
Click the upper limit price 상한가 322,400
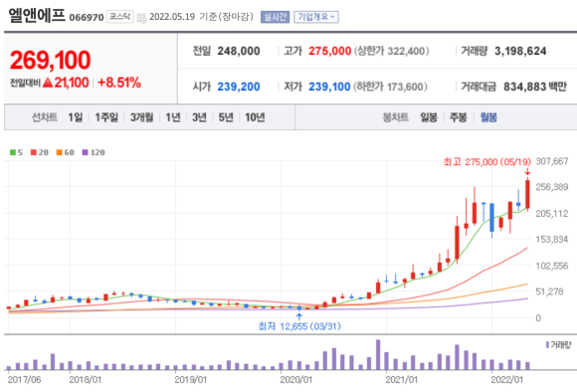click(391, 51)
